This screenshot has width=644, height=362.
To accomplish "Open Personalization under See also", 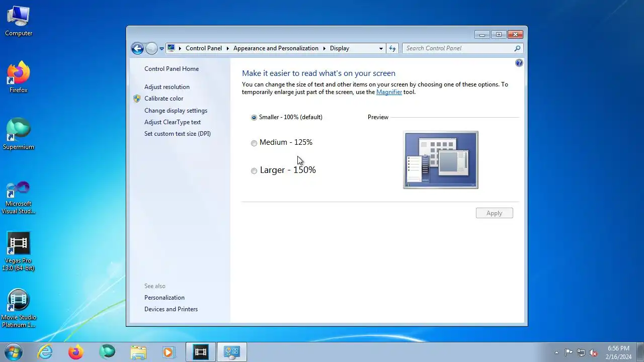I will 165,298.
